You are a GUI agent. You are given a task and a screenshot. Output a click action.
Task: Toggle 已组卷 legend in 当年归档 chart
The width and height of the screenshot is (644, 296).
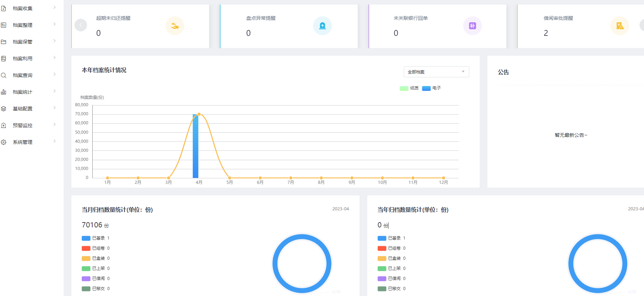pyautogui.click(x=392, y=248)
